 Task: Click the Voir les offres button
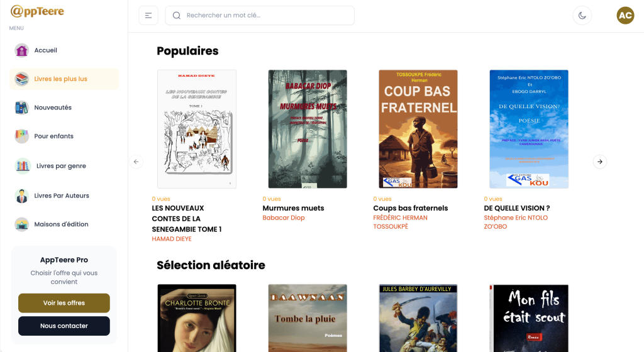pyautogui.click(x=64, y=303)
